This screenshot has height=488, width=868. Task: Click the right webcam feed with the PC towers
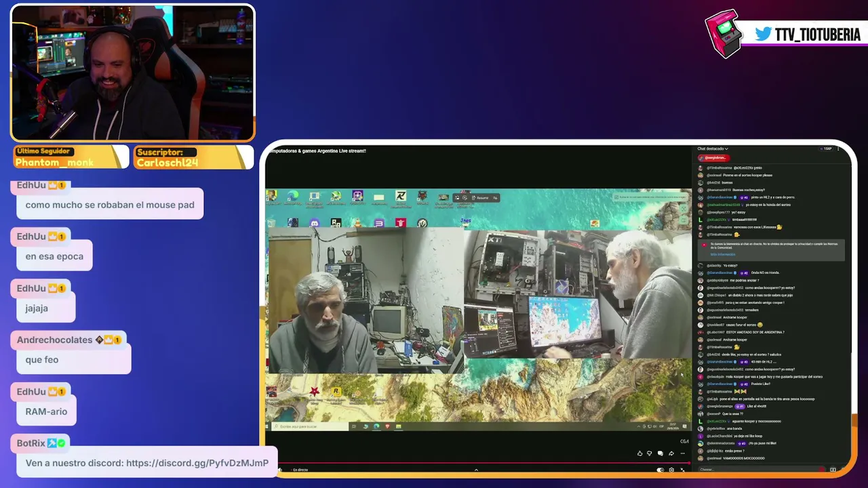(x=577, y=294)
